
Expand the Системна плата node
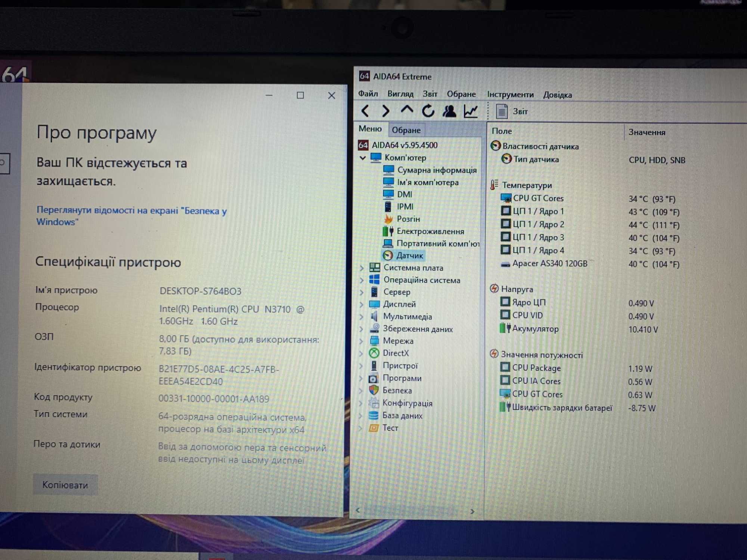click(x=362, y=268)
